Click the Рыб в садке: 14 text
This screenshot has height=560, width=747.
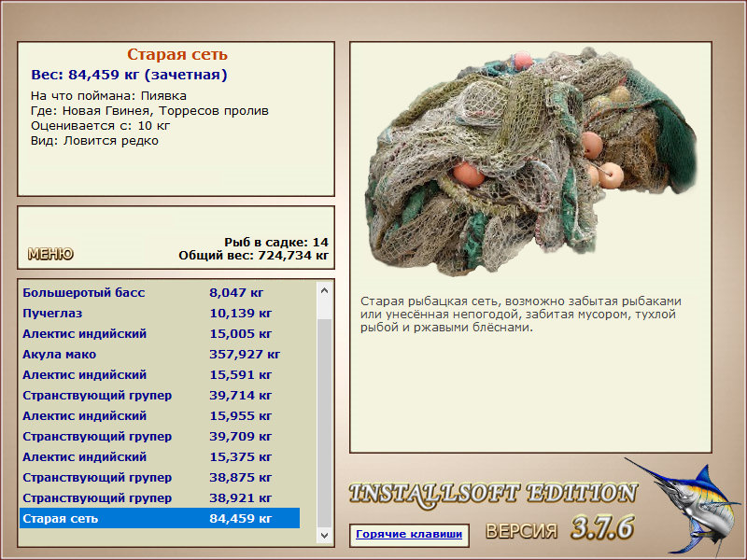tap(276, 243)
